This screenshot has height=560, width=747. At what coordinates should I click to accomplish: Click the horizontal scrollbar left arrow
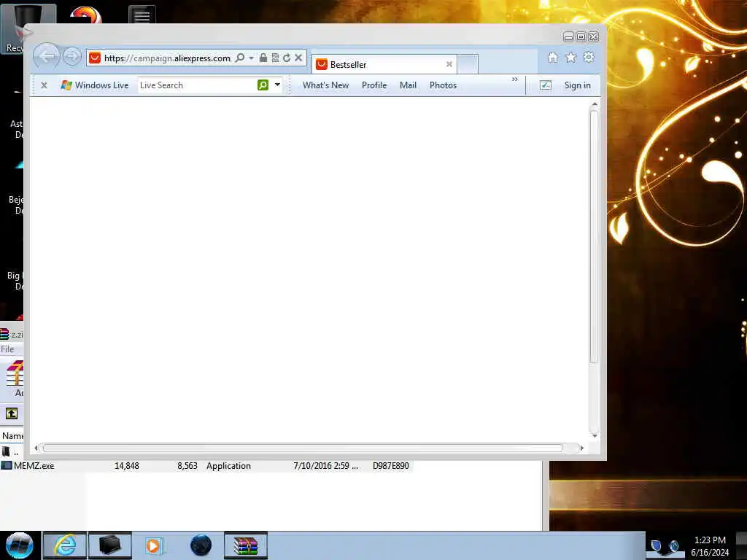(36, 448)
